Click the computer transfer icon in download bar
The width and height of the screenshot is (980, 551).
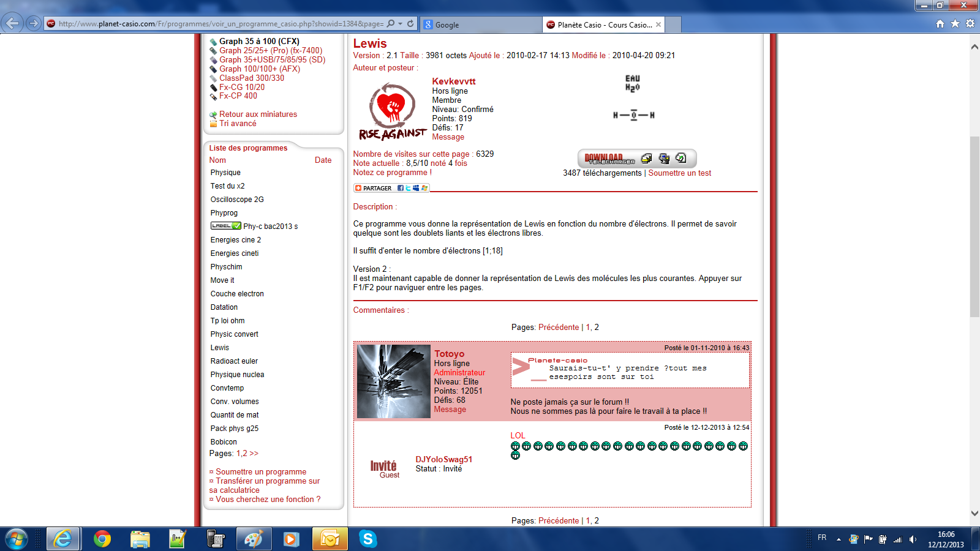pyautogui.click(x=664, y=159)
